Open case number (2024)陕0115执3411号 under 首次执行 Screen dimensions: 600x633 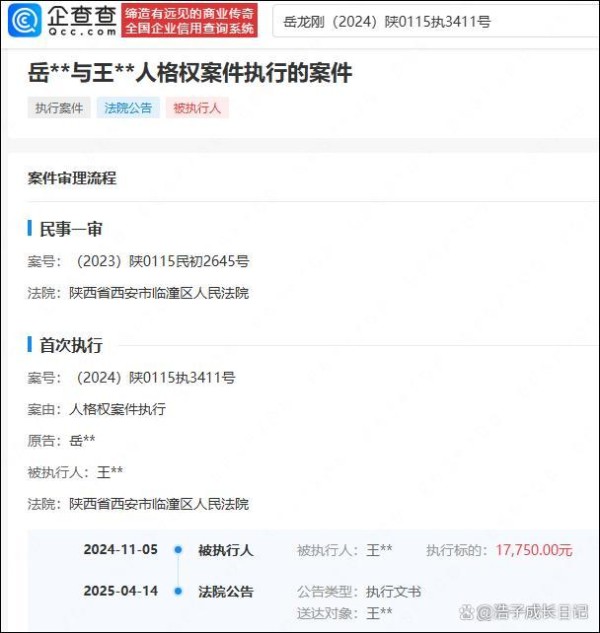[x=156, y=378]
